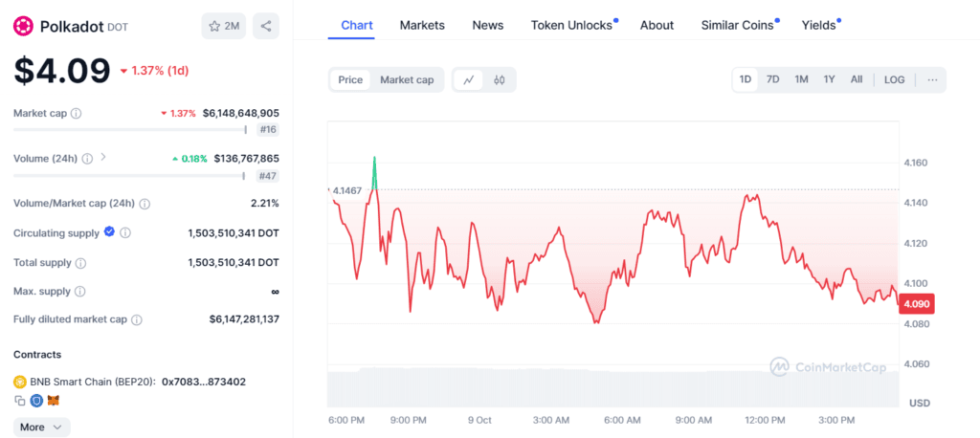Click volume value $136,767,865
Viewport: 980px width, 438px height.
click(246, 159)
